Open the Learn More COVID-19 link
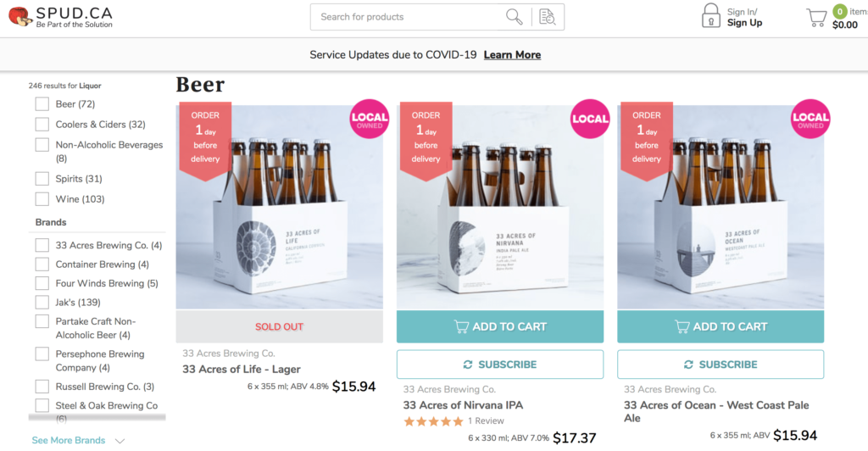Viewport: 868px width, 451px height. pyautogui.click(x=512, y=55)
